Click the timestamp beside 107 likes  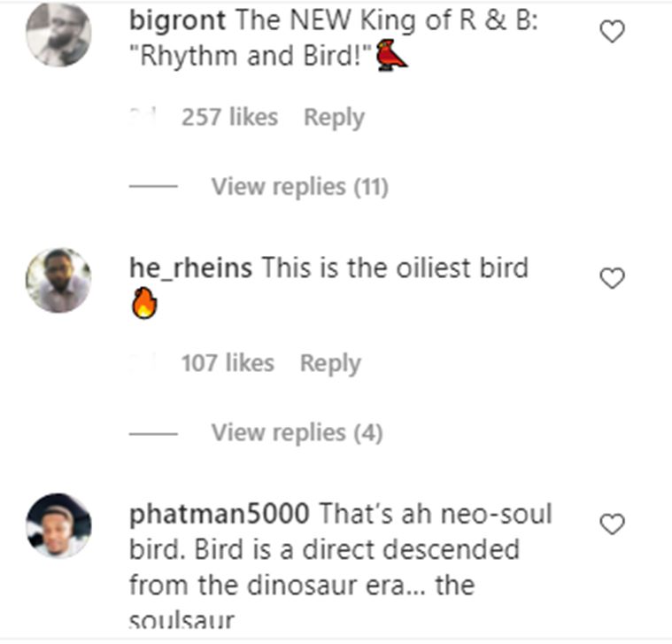[x=142, y=363]
